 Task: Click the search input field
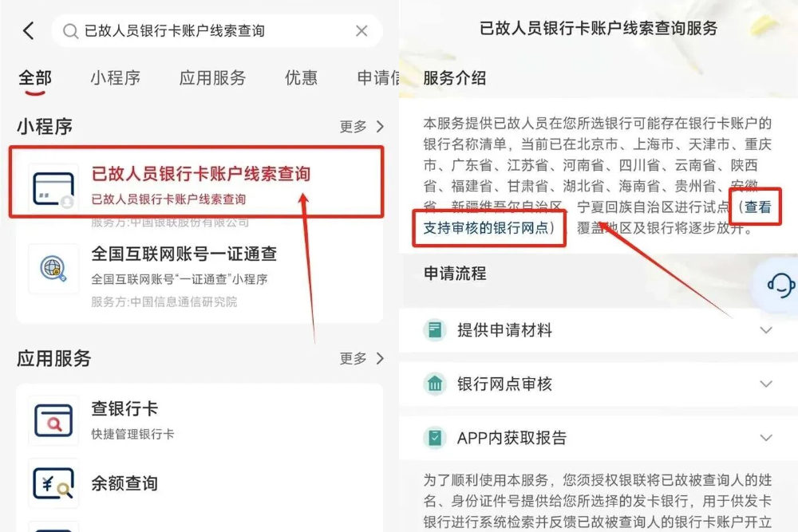click(217, 31)
